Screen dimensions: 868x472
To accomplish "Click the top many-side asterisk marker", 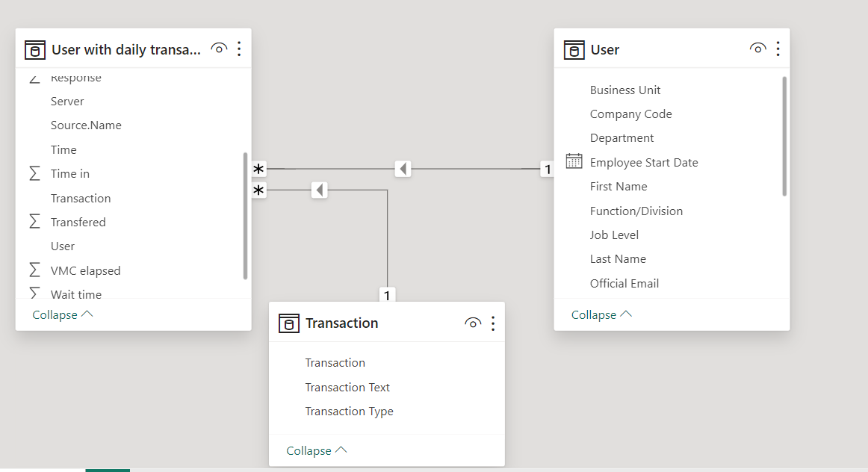I will (x=258, y=169).
